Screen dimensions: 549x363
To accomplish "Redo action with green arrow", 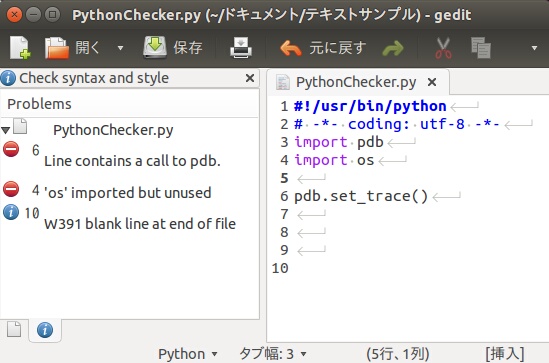I will pos(392,49).
